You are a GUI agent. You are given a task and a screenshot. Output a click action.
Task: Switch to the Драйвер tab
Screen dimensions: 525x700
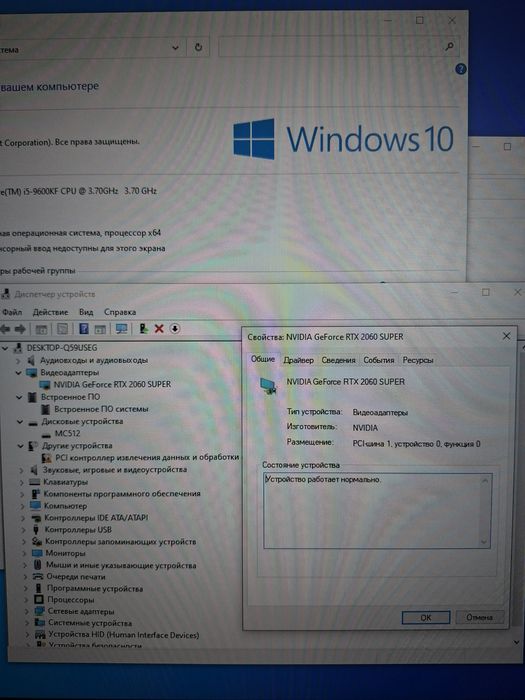tap(298, 360)
